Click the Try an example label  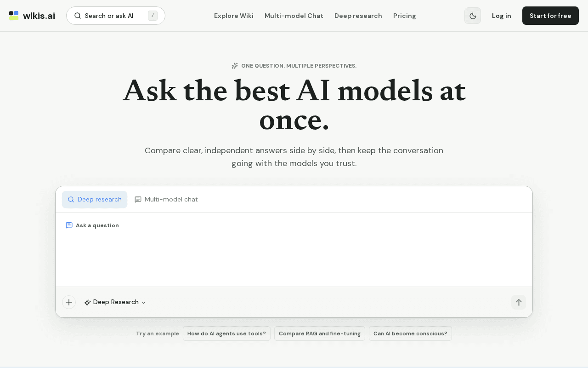click(158, 333)
